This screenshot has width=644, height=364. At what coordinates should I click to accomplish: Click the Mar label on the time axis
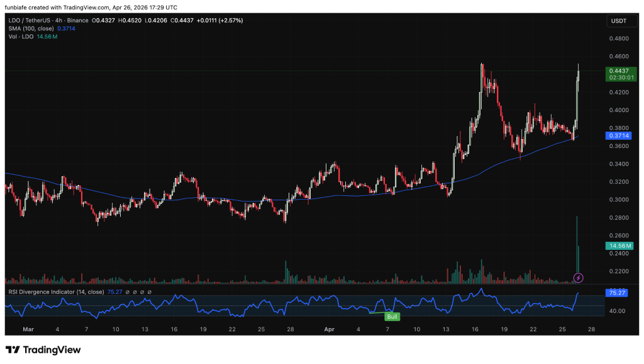pos(28,329)
